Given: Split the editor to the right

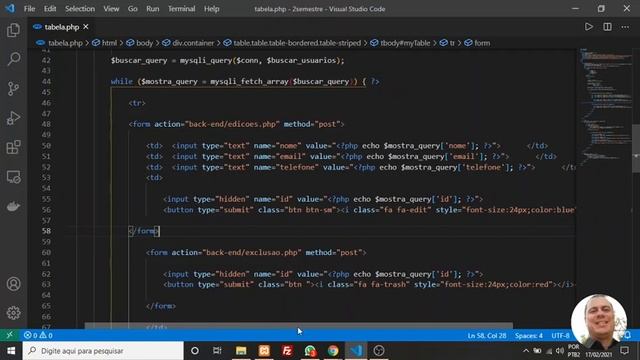Looking at the screenshot, I should pyautogui.click(x=607, y=27).
